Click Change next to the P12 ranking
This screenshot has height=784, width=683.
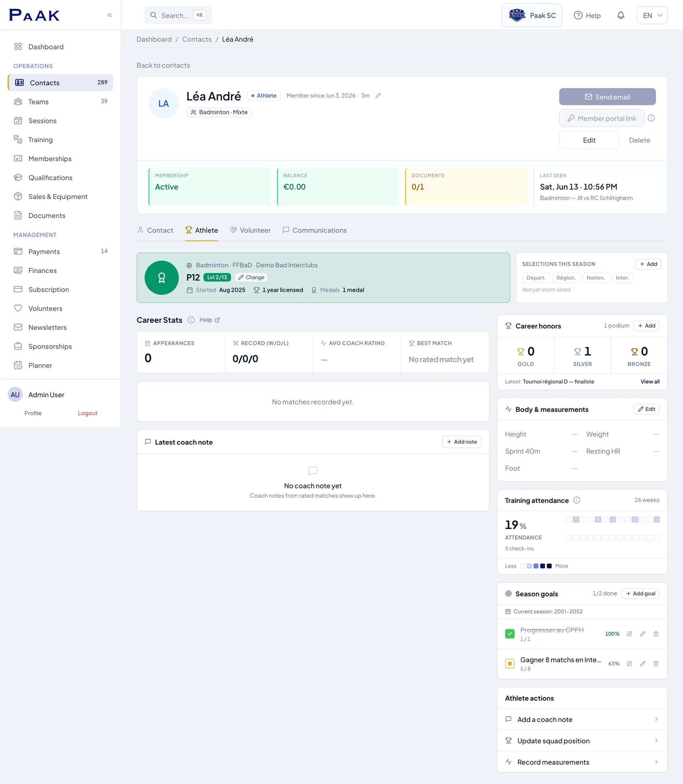[251, 277]
